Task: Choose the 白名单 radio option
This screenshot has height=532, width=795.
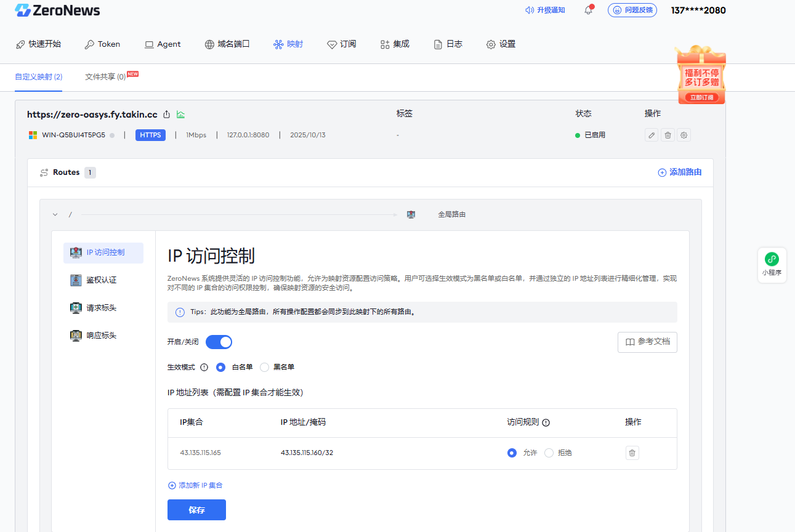Action: [221, 367]
